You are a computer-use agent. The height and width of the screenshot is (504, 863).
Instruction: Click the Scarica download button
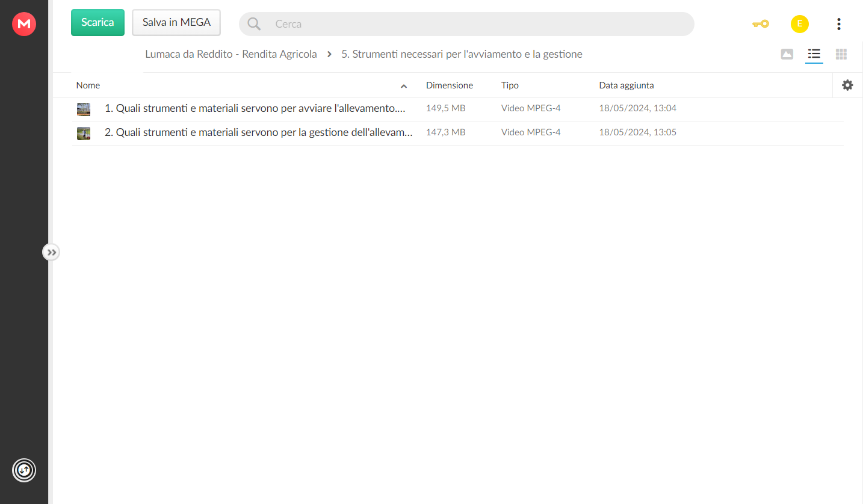pyautogui.click(x=97, y=22)
